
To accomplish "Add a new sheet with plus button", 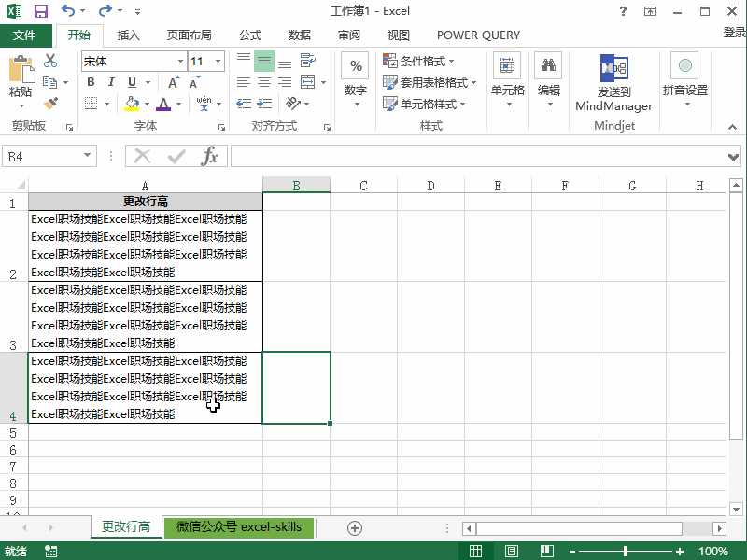I will (x=355, y=527).
